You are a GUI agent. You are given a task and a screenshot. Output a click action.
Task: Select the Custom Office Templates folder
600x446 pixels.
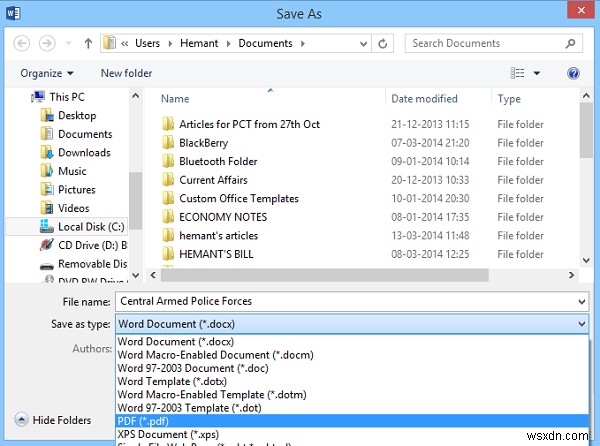click(x=230, y=199)
